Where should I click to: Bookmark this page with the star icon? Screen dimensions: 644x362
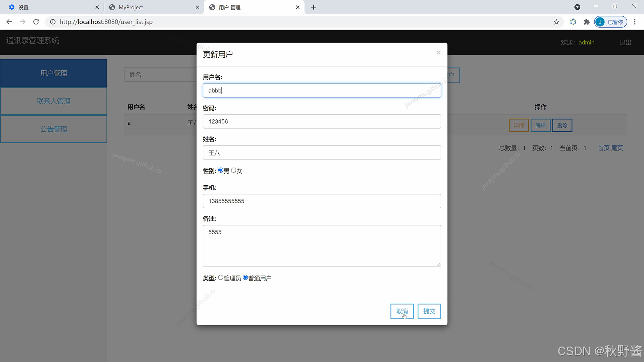556,22
